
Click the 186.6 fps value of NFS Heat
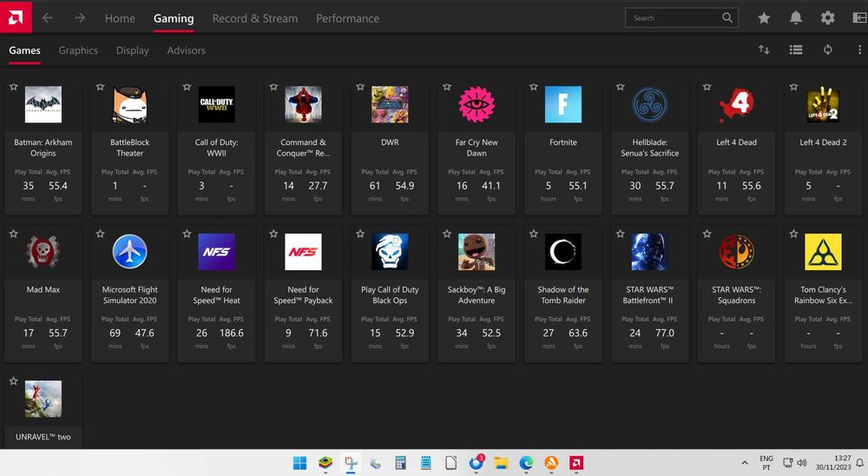232,333
